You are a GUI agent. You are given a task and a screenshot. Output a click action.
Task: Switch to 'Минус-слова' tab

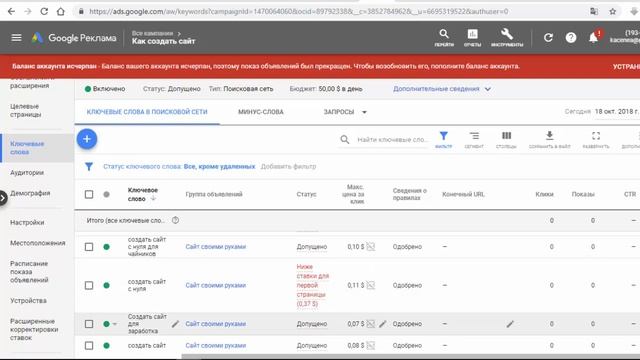tap(261, 112)
